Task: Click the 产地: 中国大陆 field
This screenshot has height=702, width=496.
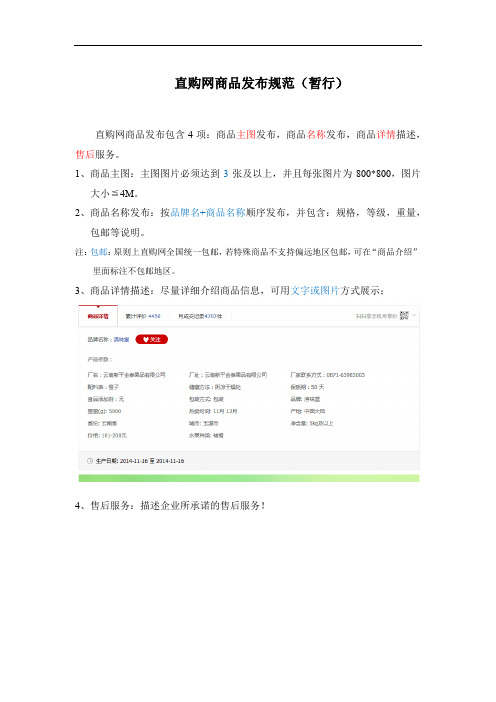Action: 308,411
